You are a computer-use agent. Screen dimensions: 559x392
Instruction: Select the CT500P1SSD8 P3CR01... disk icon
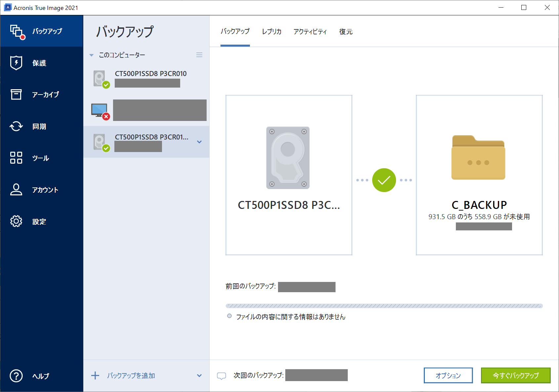pos(101,143)
